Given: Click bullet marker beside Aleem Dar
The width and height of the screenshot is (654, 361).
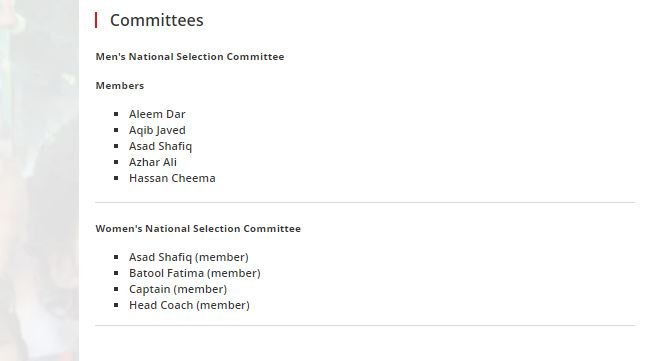Looking at the screenshot, I should [x=116, y=114].
